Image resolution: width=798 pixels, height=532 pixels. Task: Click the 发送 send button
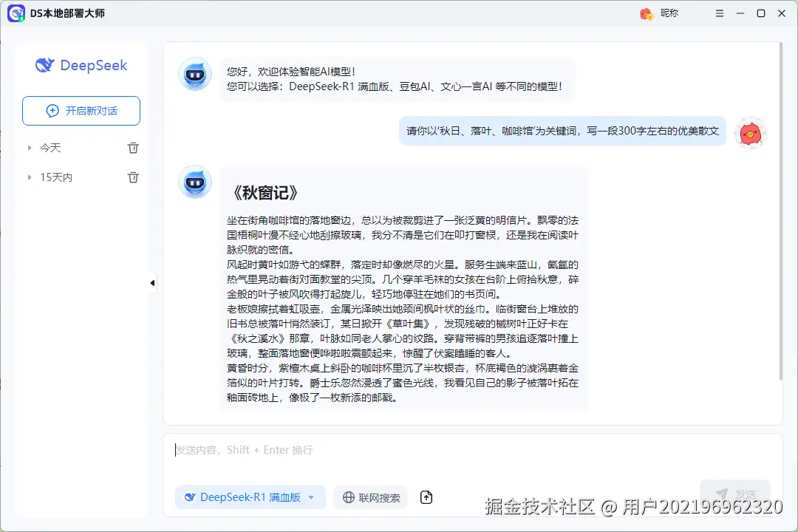pyautogui.click(x=734, y=493)
